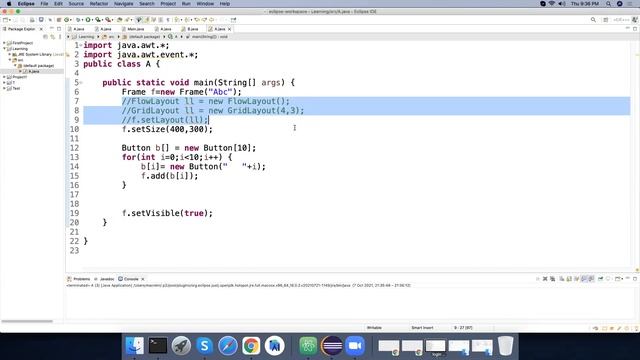
Task: Close the Console view tab
Action: (x=142, y=279)
